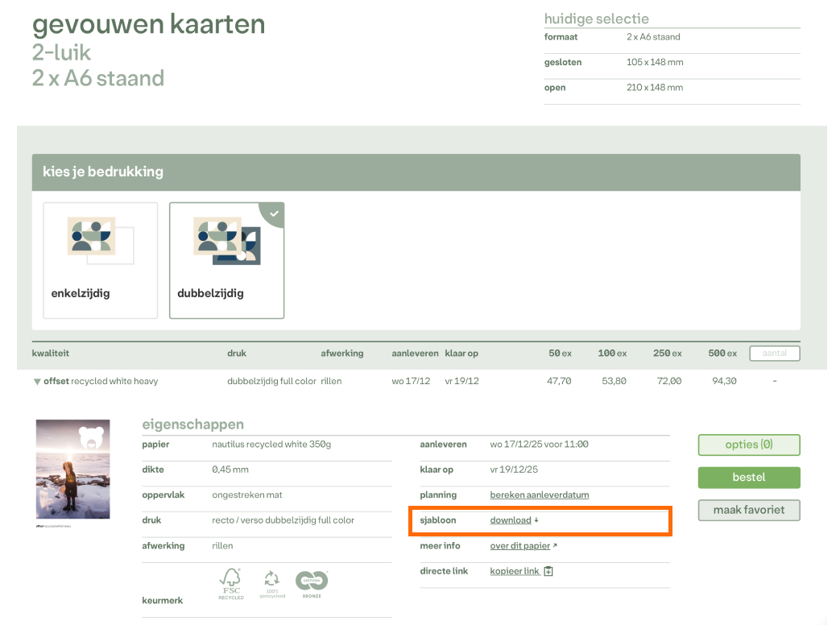The height and width of the screenshot is (625, 840).
Task: Click the checkmark corner on dubbelzijdig card
Action: click(275, 213)
